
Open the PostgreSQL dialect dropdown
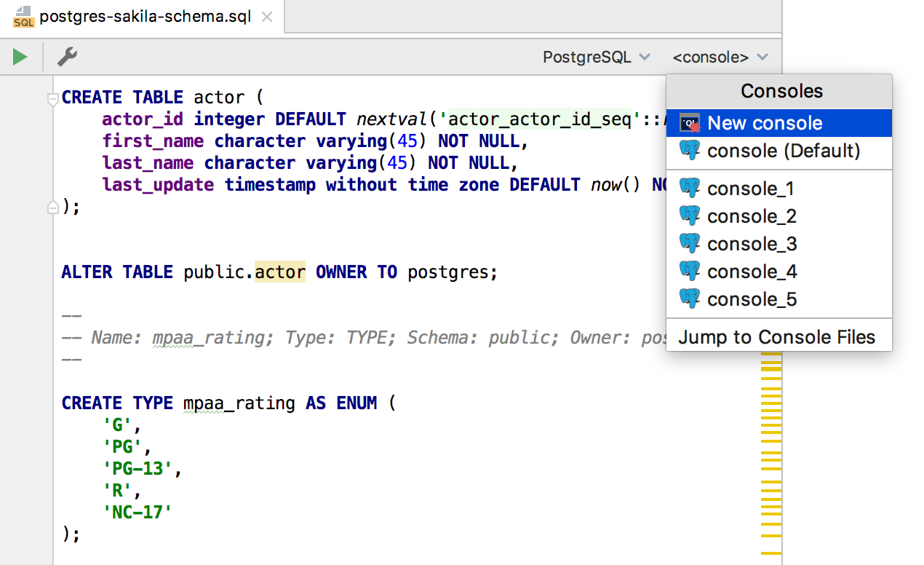click(x=596, y=57)
